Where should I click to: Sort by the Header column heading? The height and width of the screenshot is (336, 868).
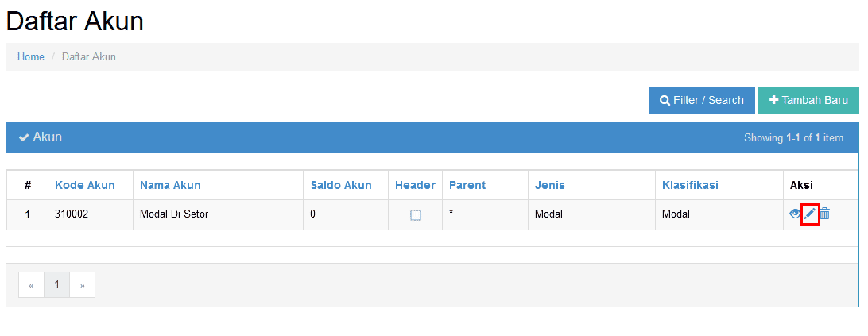415,185
